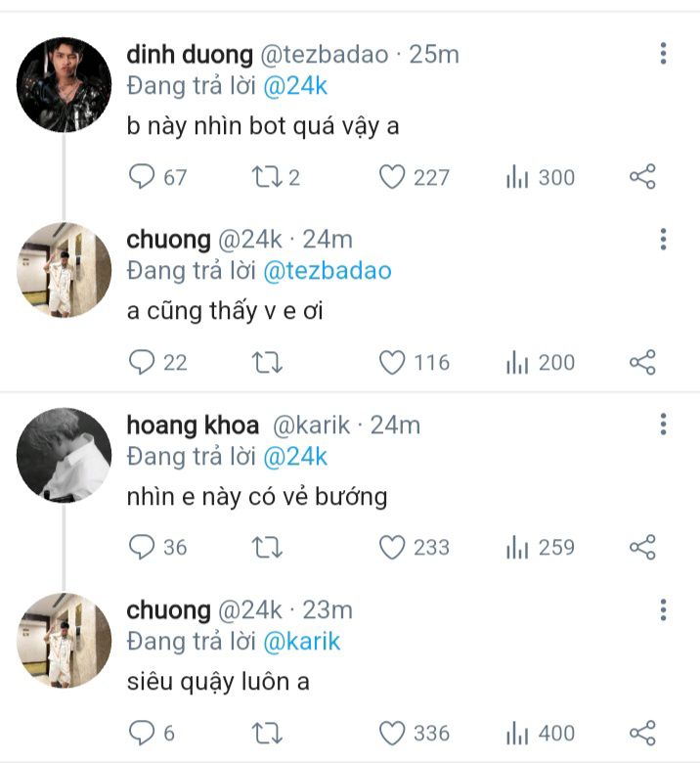Open the options menu on chuong's 24m reply
The width and height of the screenshot is (700, 763).
click(x=663, y=240)
